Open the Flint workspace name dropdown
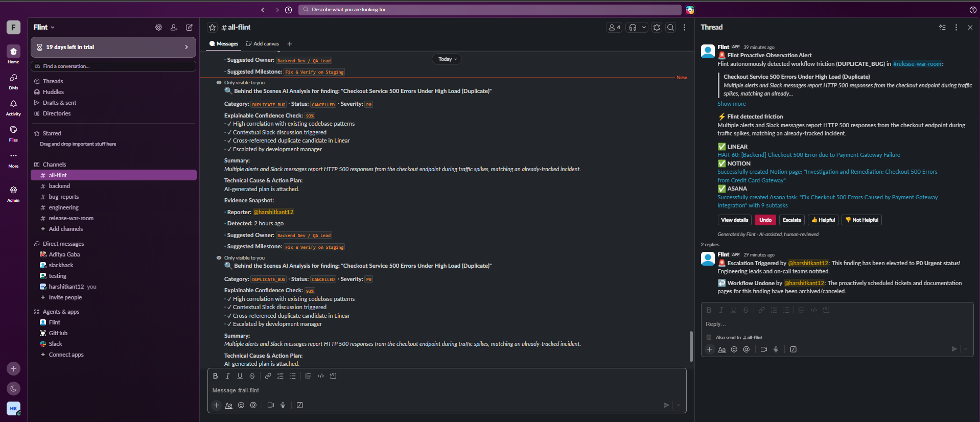 (x=44, y=27)
